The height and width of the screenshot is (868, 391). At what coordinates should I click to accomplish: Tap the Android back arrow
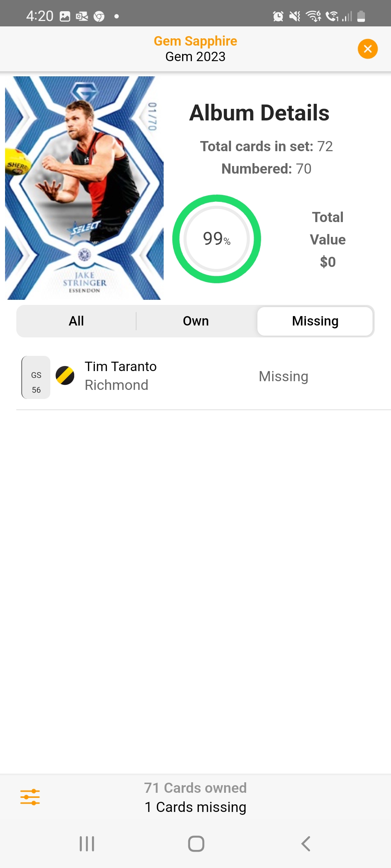pyautogui.click(x=306, y=844)
